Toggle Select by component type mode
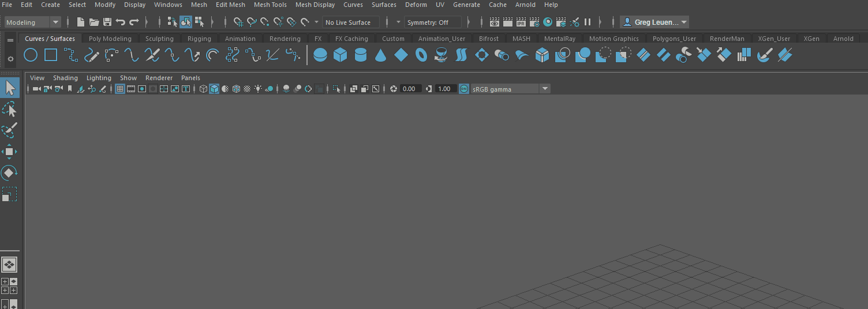868x309 pixels. point(200,22)
